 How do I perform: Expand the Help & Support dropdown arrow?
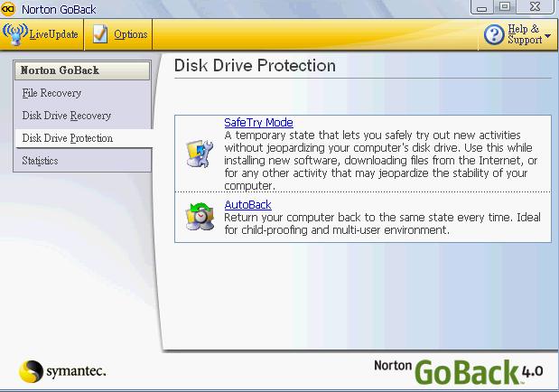pyautogui.click(x=548, y=40)
